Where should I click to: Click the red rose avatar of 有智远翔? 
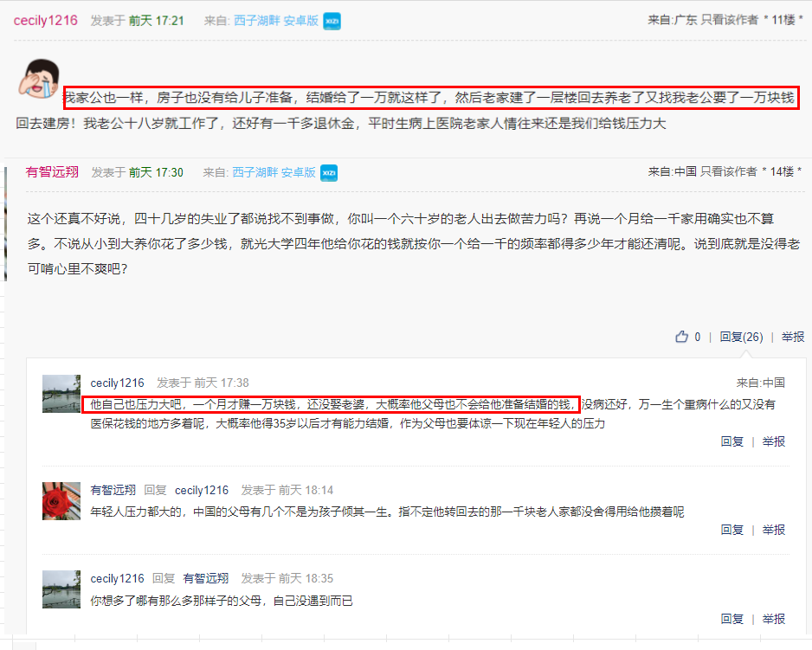click(x=61, y=501)
